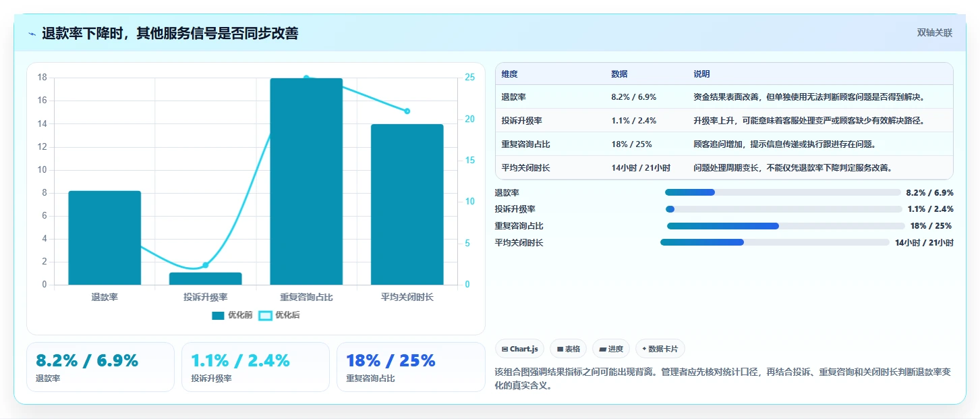Click the 平均关闭时长 progress bar
Screen dimensions: 980x419
pyautogui.click(x=775, y=242)
